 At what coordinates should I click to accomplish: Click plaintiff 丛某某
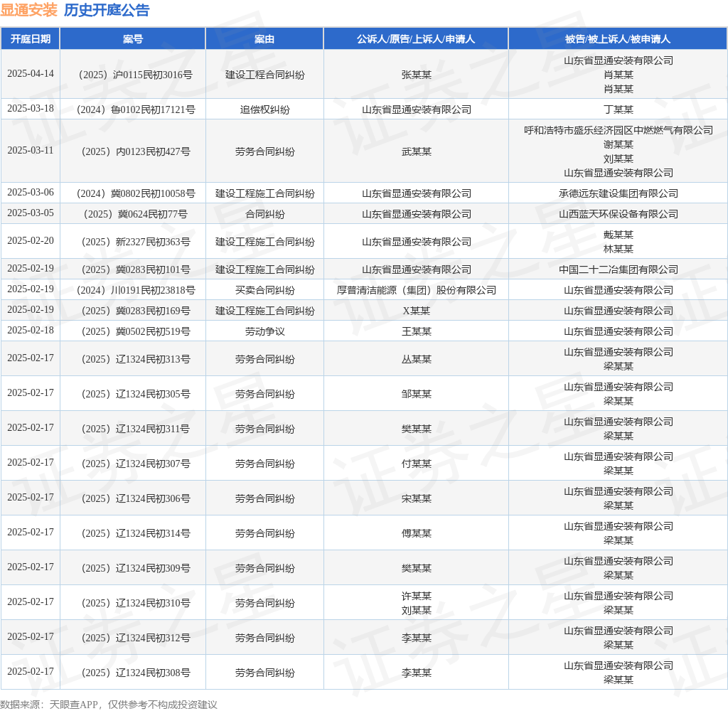coord(417,360)
